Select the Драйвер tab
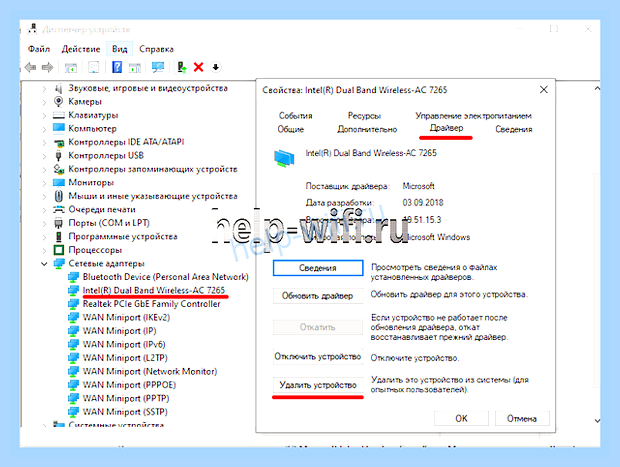Image resolution: width=620 pixels, height=467 pixels. point(446,128)
